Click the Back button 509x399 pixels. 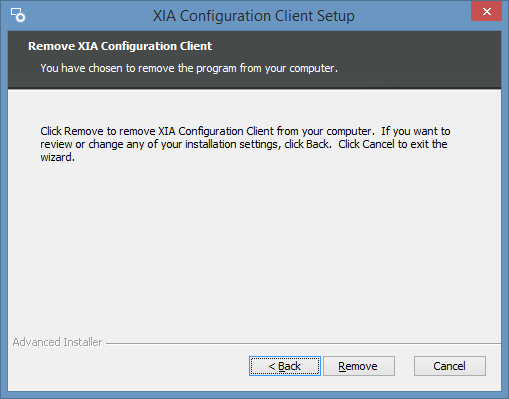(x=285, y=366)
